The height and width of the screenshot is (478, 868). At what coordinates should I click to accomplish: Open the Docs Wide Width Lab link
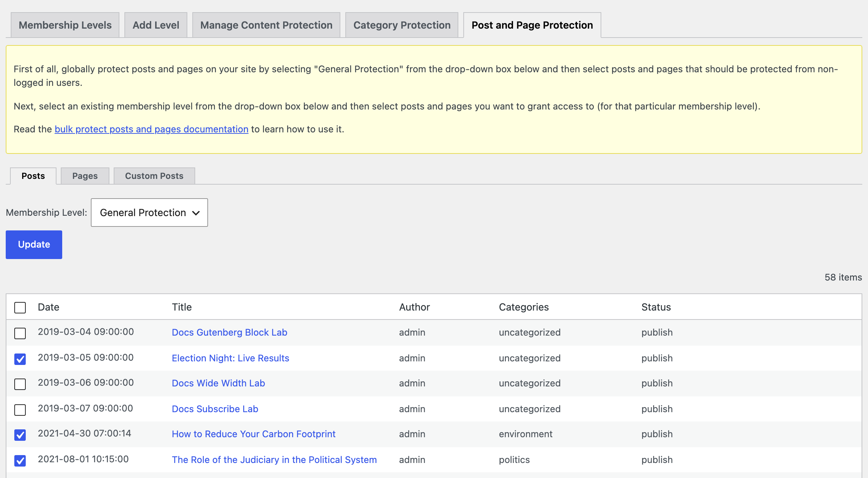[x=218, y=383]
